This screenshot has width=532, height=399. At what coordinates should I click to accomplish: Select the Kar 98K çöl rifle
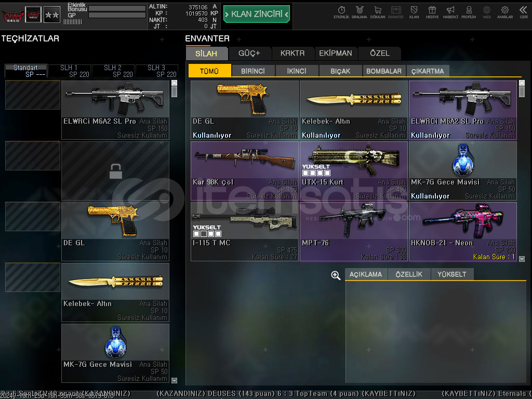245,171
